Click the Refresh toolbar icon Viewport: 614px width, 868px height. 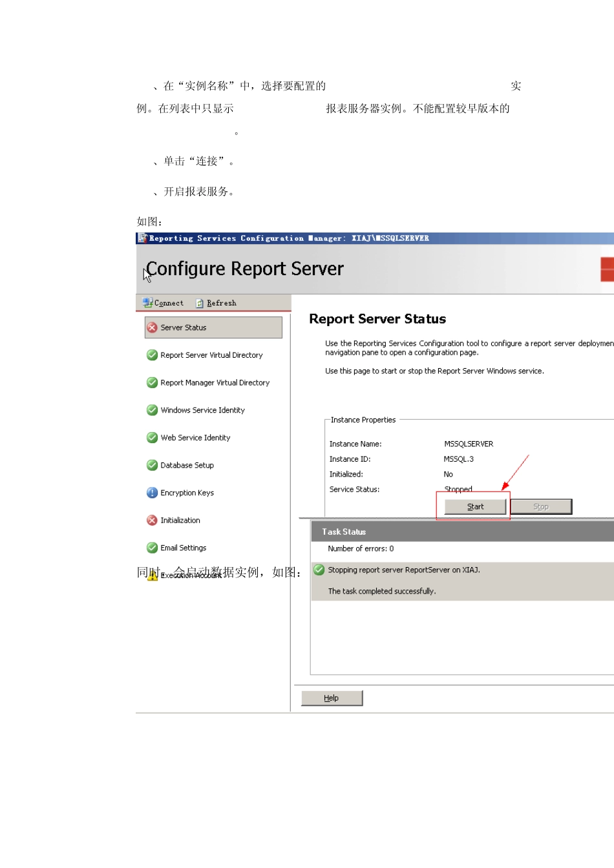coord(200,304)
